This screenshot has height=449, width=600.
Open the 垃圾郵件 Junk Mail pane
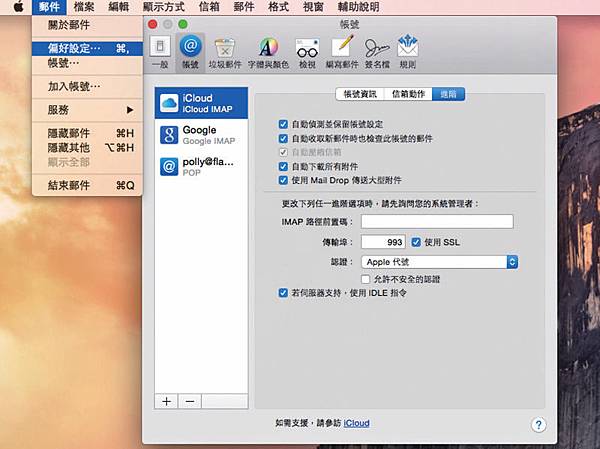point(225,53)
